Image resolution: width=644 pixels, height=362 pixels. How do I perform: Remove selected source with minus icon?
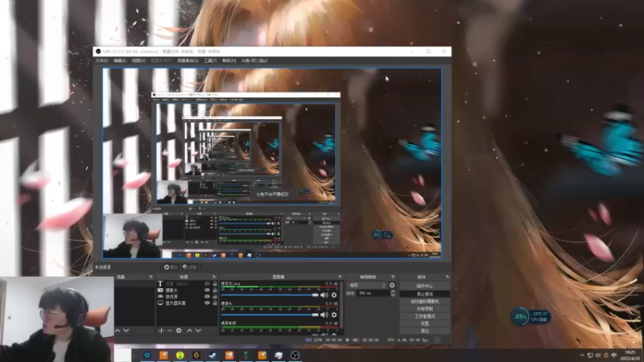click(x=170, y=331)
